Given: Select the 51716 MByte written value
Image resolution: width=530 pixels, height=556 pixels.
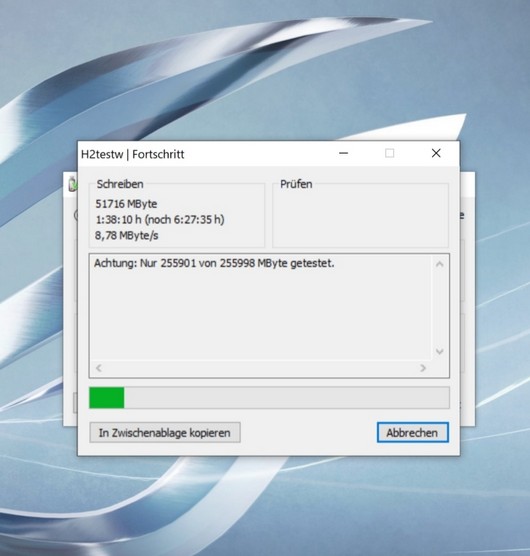Looking at the screenshot, I should 126,204.
